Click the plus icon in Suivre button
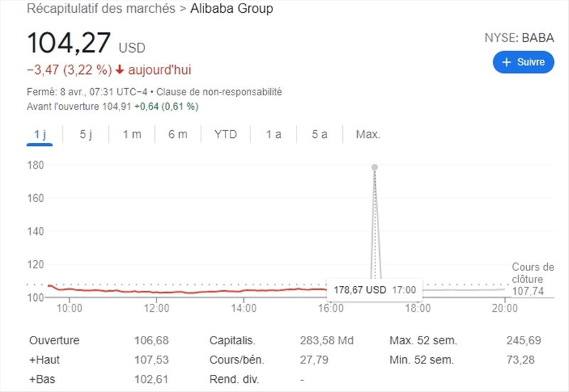Screen dimensions: 569x392 (x=506, y=62)
